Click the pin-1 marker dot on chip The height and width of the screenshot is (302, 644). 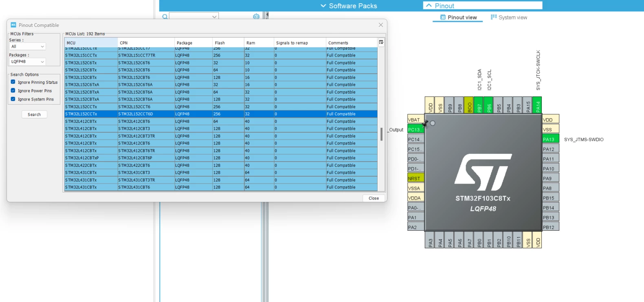(x=433, y=123)
